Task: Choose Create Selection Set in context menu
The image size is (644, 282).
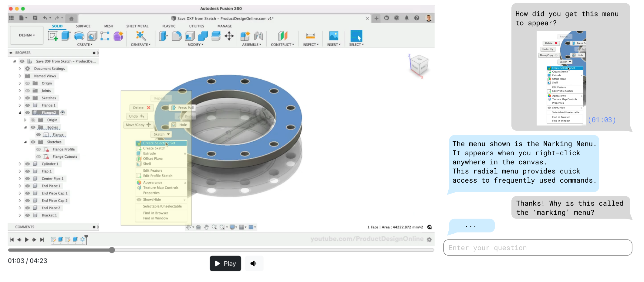Action: pyautogui.click(x=161, y=143)
